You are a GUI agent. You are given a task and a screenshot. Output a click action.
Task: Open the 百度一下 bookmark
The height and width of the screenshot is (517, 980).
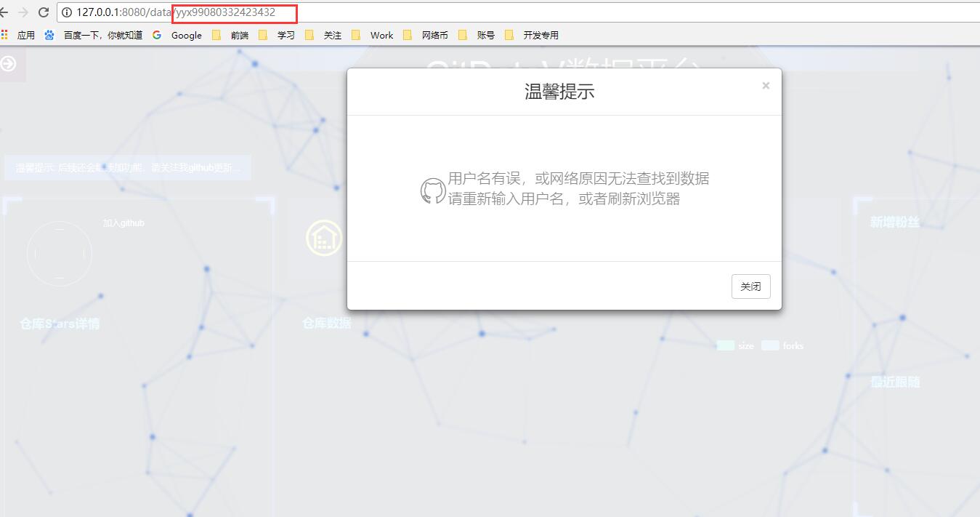pos(93,35)
